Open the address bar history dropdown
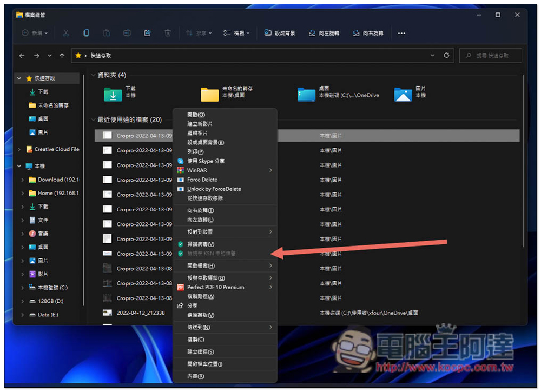 point(432,55)
